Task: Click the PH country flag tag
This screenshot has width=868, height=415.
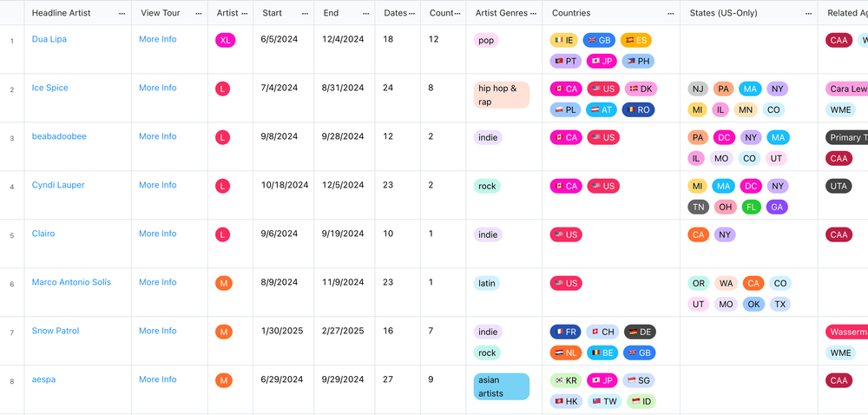Action: point(638,62)
